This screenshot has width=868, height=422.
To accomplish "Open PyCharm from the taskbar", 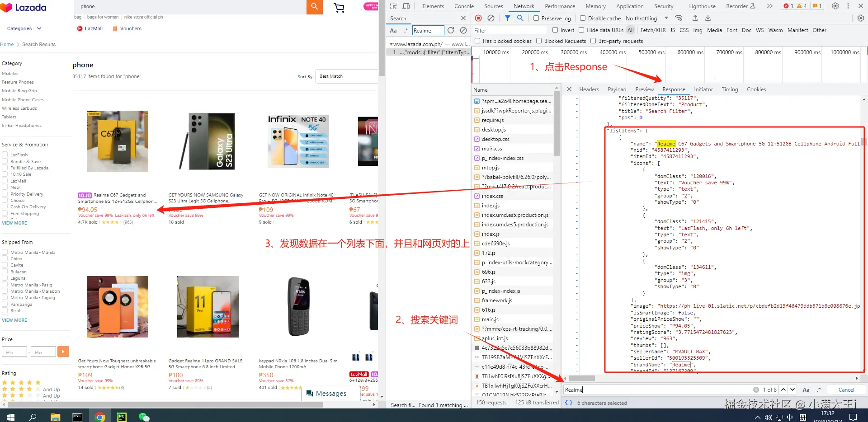I will [122, 417].
